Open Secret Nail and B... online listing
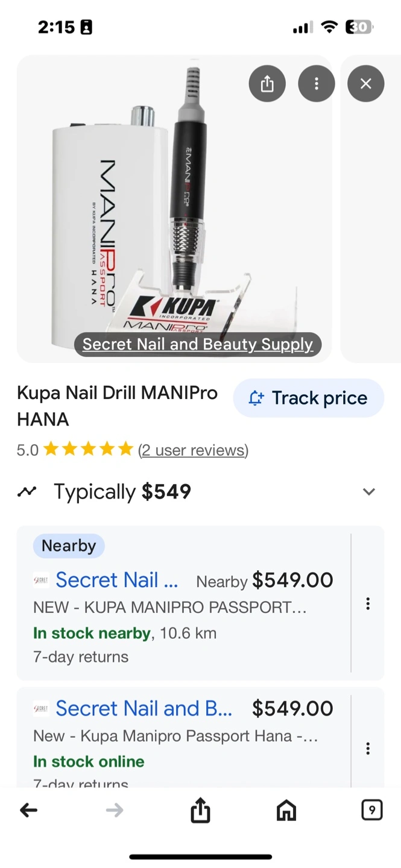The image size is (401, 868). tap(144, 708)
